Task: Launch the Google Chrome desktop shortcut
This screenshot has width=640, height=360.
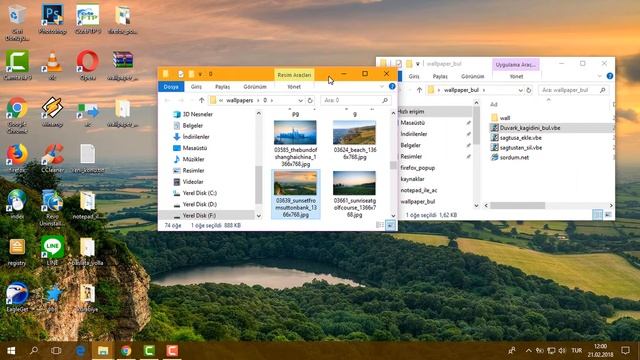Action: coord(17,115)
